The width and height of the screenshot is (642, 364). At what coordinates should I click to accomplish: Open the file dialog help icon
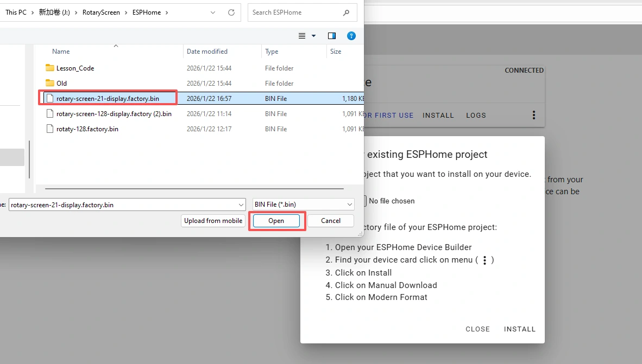point(351,36)
